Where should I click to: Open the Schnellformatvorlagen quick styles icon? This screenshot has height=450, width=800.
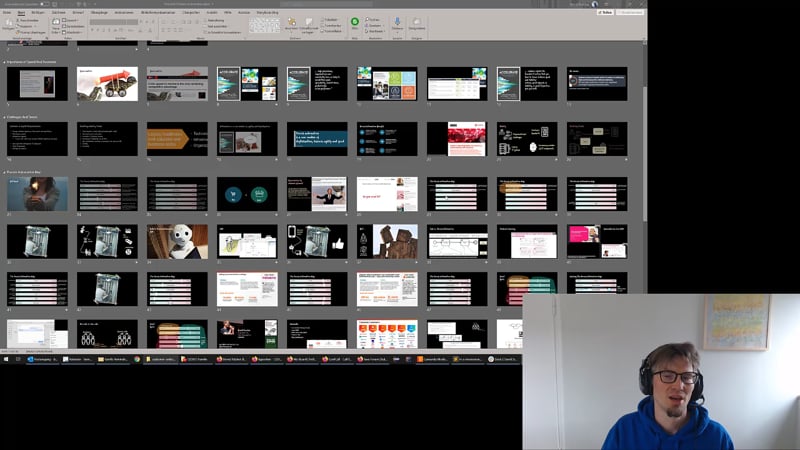click(x=309, y=24)
